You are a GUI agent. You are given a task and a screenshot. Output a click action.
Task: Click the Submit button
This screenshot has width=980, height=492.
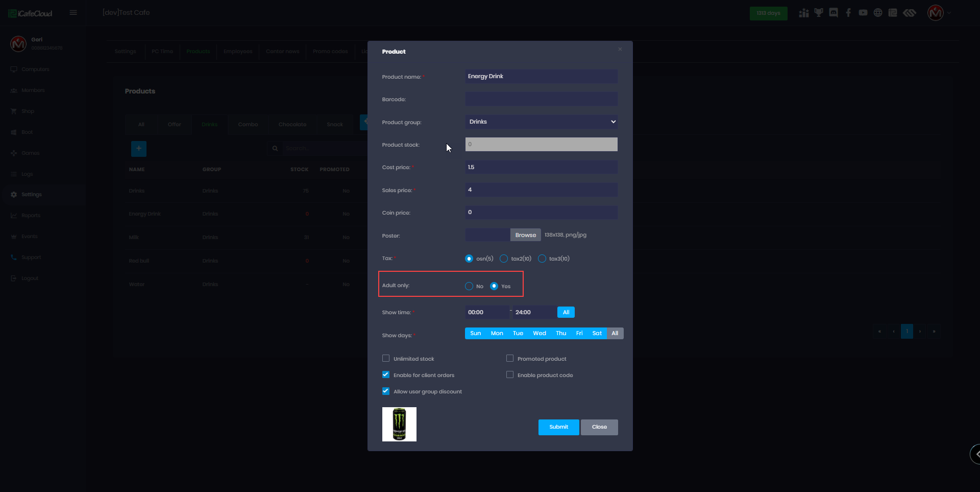[559, 427]
